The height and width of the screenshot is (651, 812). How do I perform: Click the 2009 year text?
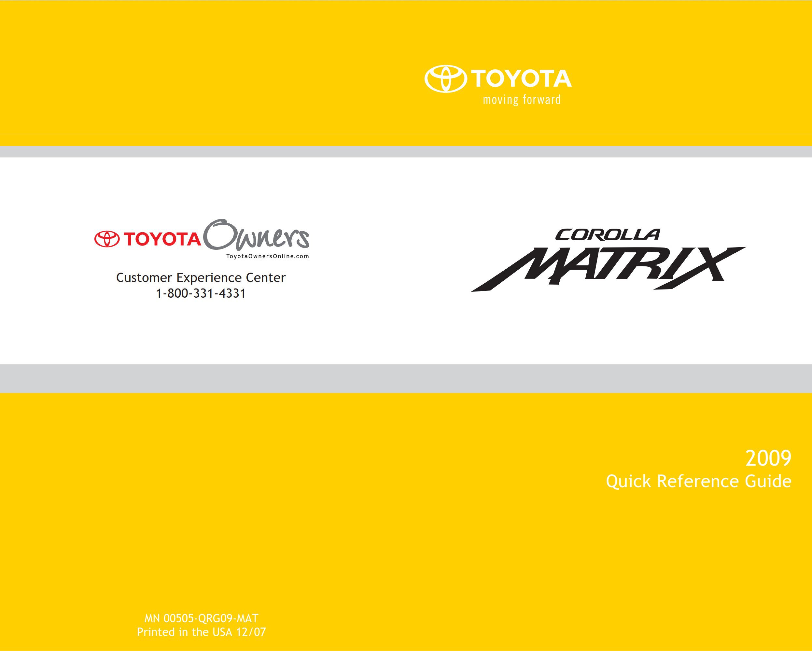pyautogui.click(x=768, y=459)
